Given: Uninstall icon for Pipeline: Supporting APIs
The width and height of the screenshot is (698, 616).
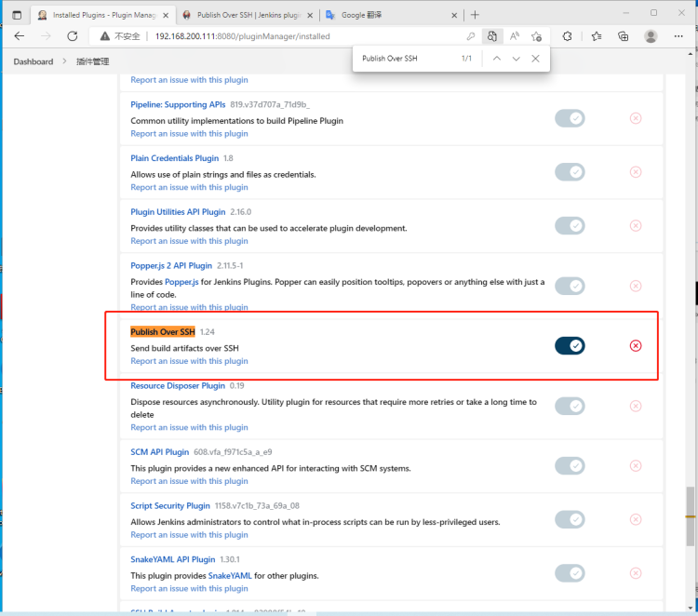Looking at the screenshot, I should pyautogui.click(x=636, y=118).
